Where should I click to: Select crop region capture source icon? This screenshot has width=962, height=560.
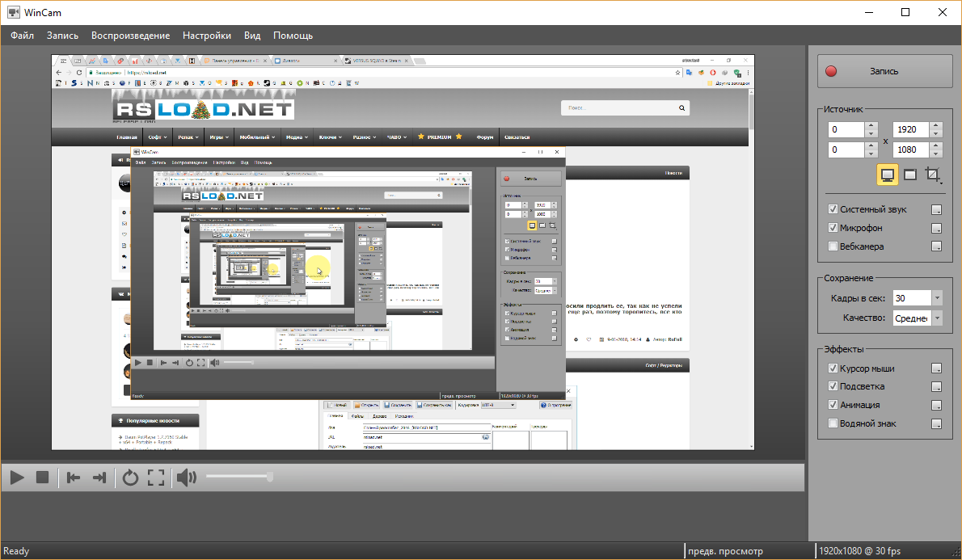(x=933, y=175)
